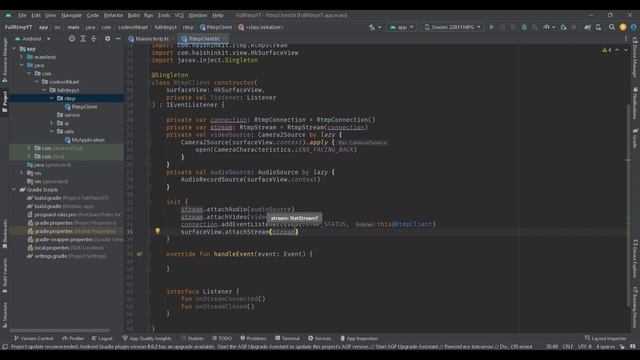
Task: Collapse the Gradle Scripts node
Action: (x=14, y=190)
